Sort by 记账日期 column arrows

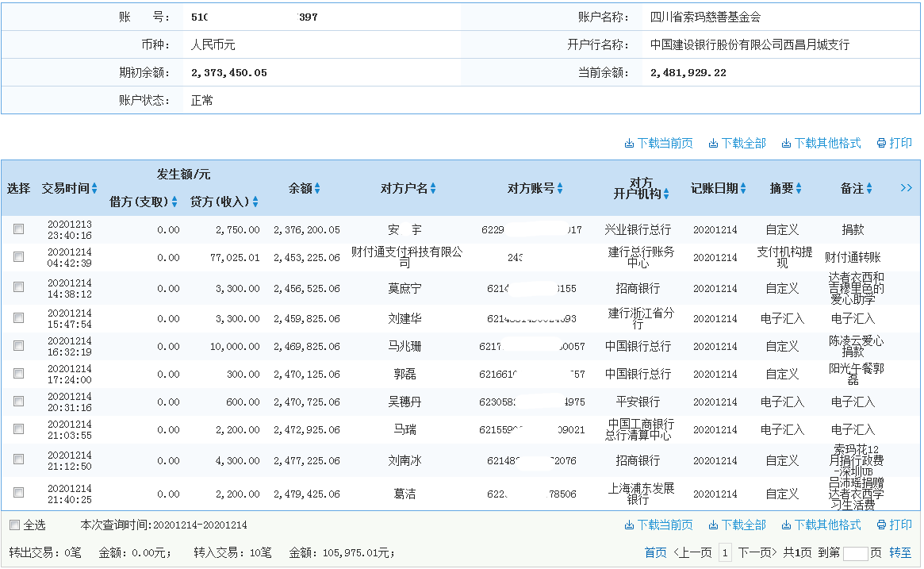(x=743, y=189)
